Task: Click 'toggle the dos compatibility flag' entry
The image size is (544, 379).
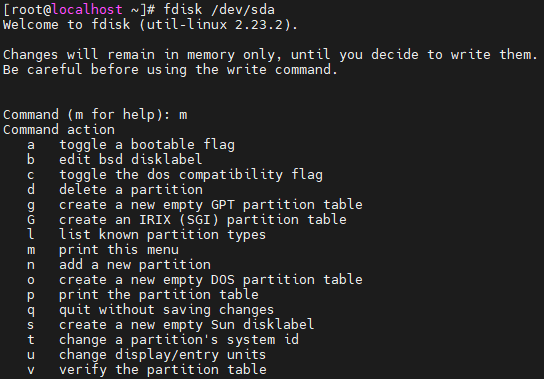Action: point(175,175)
